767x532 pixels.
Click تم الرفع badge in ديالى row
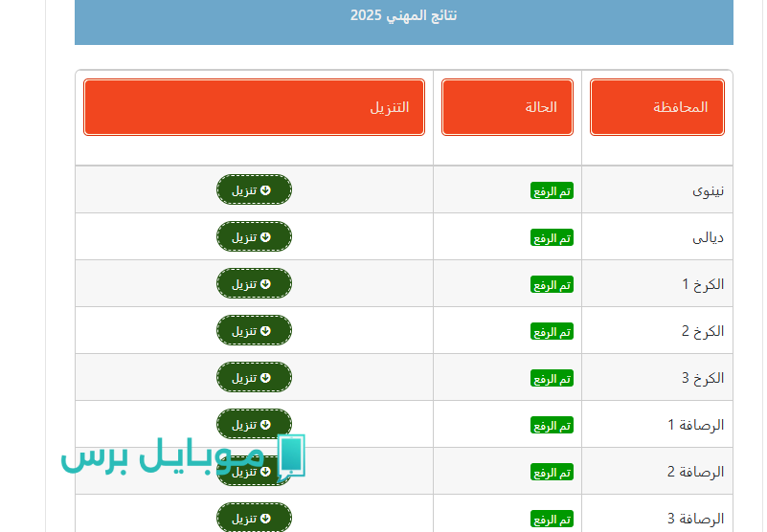pyautogui.click(x=552, y=237)
